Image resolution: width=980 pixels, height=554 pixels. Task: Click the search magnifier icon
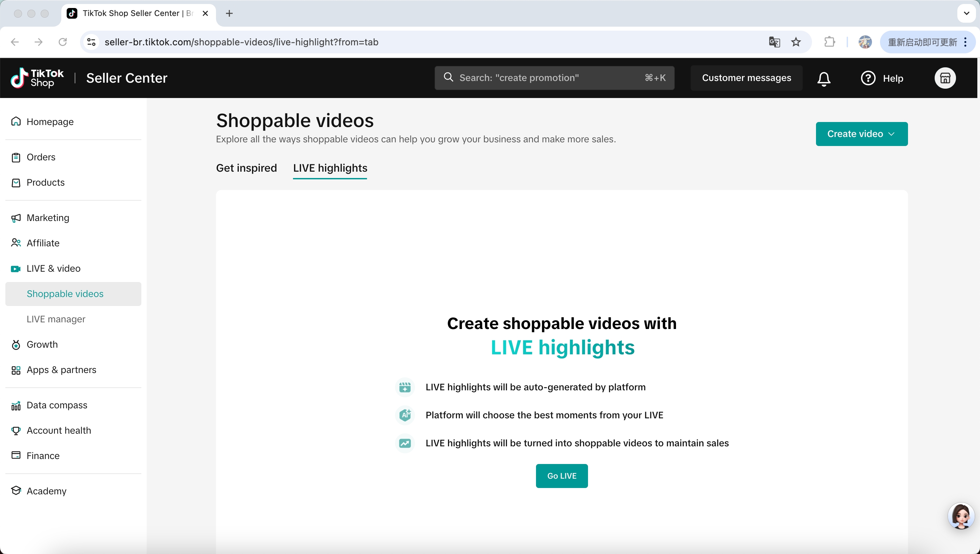(x=449, y=78)
